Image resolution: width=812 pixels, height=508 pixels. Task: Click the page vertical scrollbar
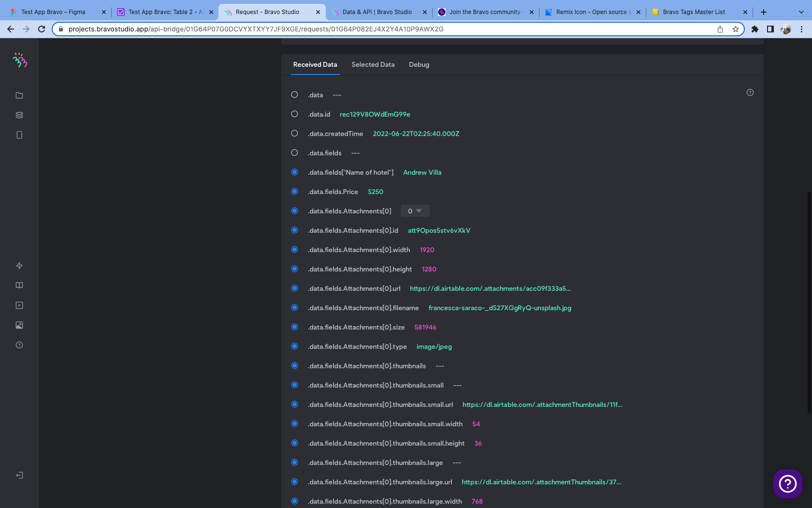(x=809, y=302)
